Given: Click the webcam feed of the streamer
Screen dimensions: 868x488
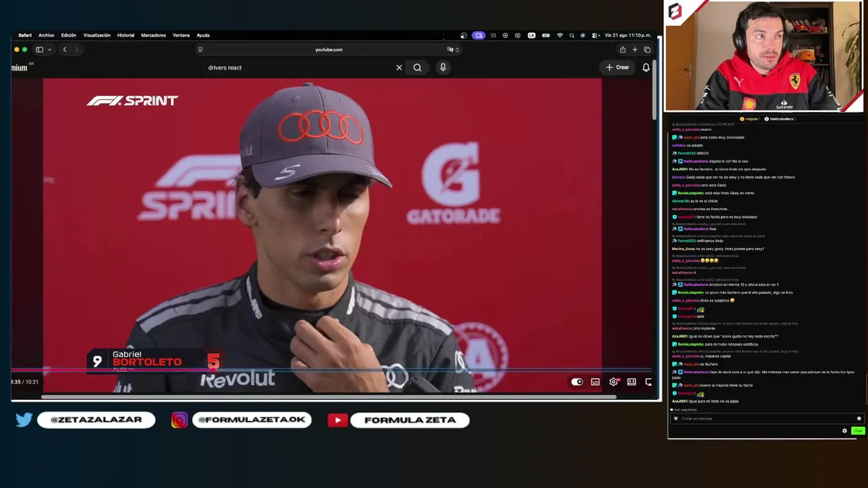Looking at the screenshot, I should 764,56.
